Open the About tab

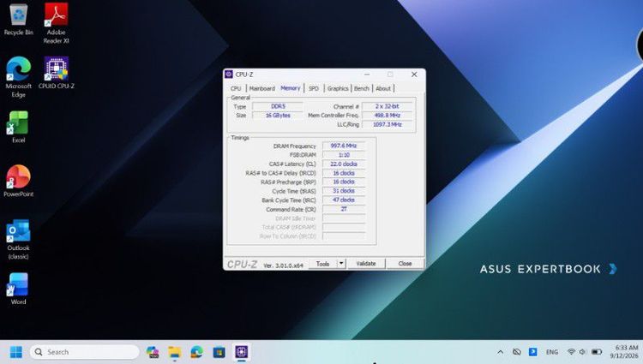(x=383, y=88)
